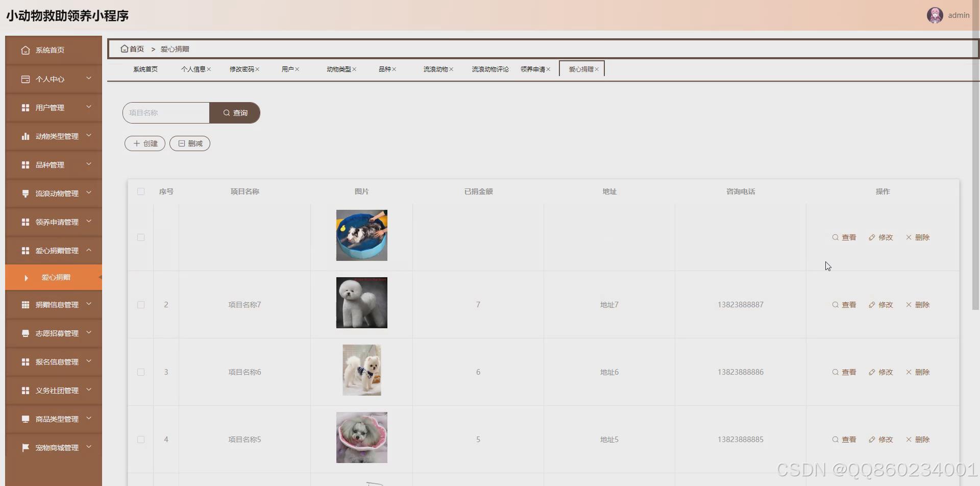Click 修改 in the first pool photo row
This screenshot has height=486, width=980.
[x=881, y=237]
